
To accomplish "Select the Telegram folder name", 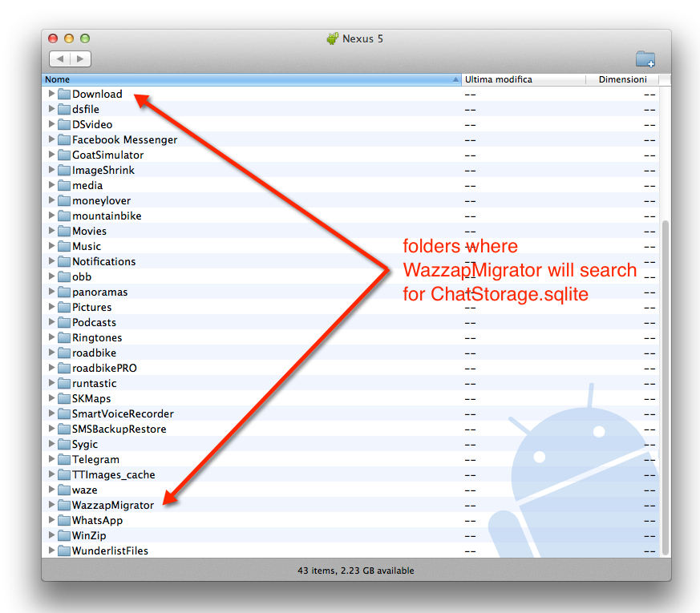I will pyautogui.click(x=95, y=459).
